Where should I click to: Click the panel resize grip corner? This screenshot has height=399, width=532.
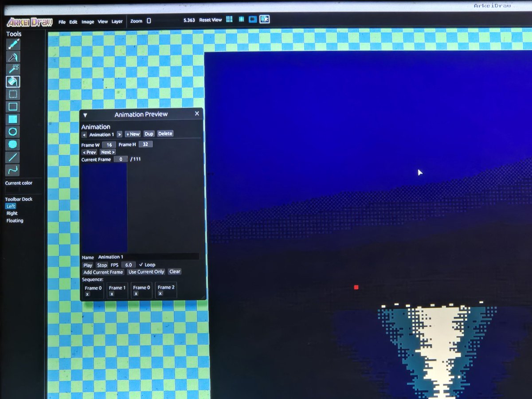click(203, 297)
